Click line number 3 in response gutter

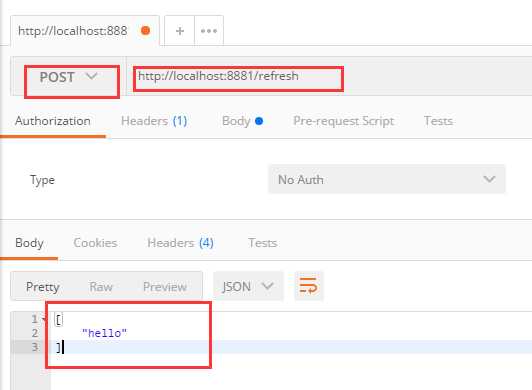(35, 347)
